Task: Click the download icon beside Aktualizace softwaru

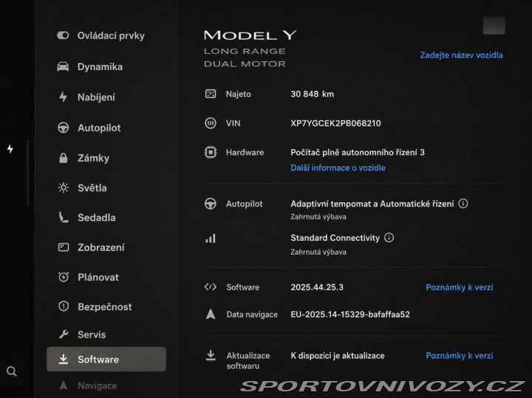Action: [x=211, y=355]
